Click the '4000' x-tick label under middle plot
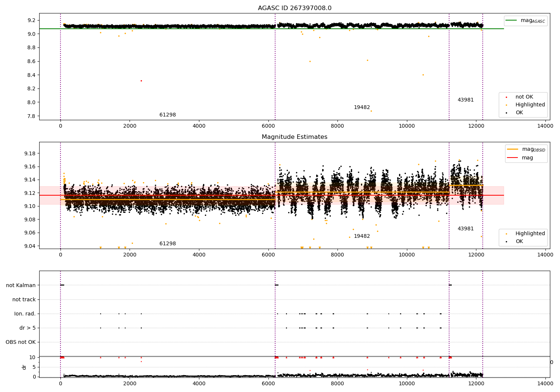The width and height of the screenshot is (560, 392). point(199,255)
